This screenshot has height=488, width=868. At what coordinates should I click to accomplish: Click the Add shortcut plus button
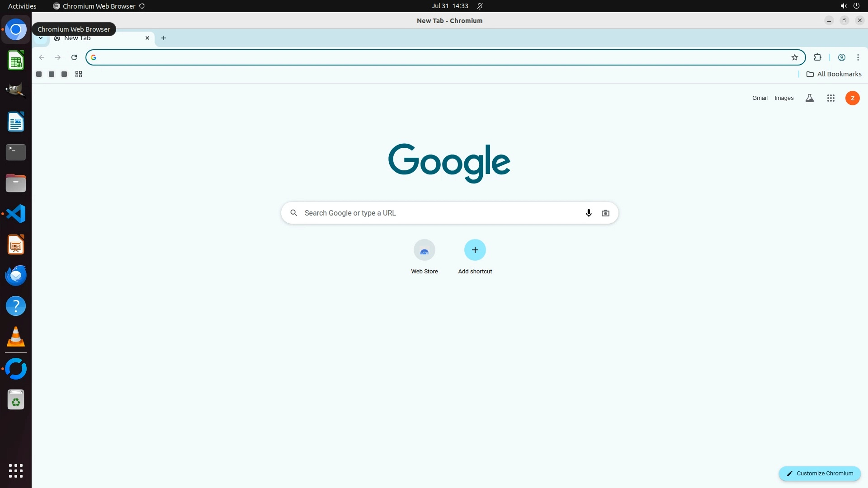[475, 250]
